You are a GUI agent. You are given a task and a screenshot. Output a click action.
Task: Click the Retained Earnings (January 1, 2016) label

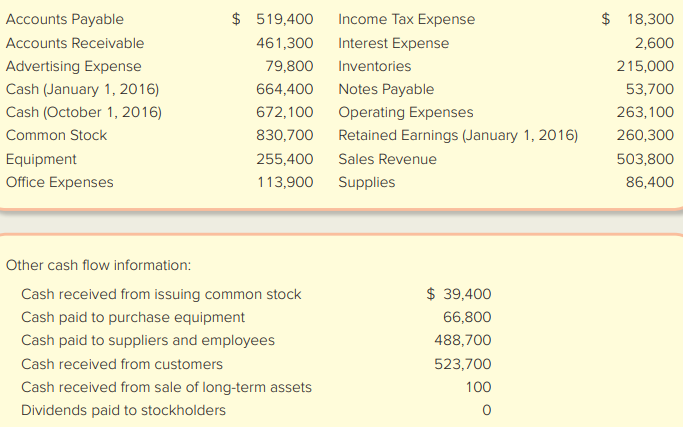[458, 135]
